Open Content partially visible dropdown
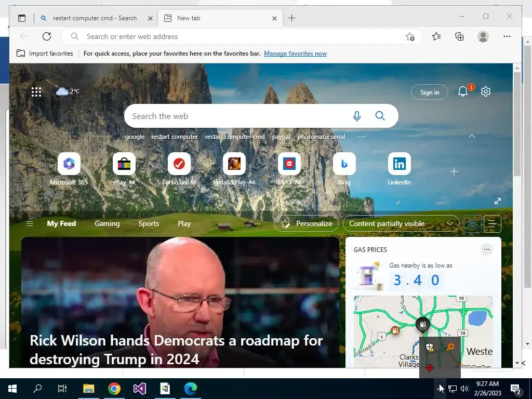 coord(401,223)
